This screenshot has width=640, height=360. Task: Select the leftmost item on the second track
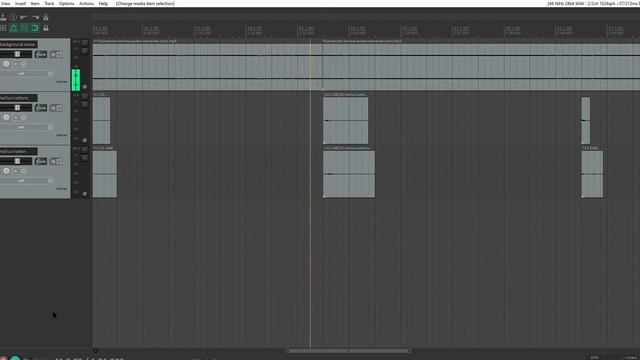coord(101,120)
